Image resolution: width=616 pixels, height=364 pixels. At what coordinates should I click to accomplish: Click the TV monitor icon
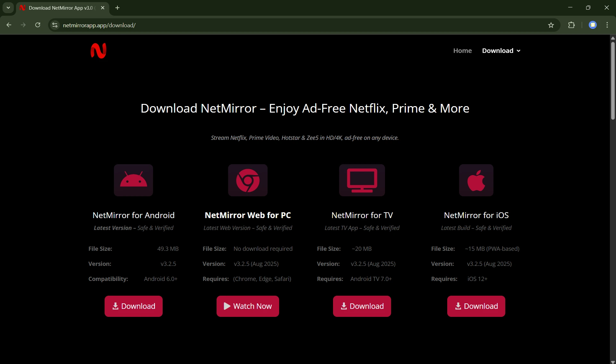[362, 180]
